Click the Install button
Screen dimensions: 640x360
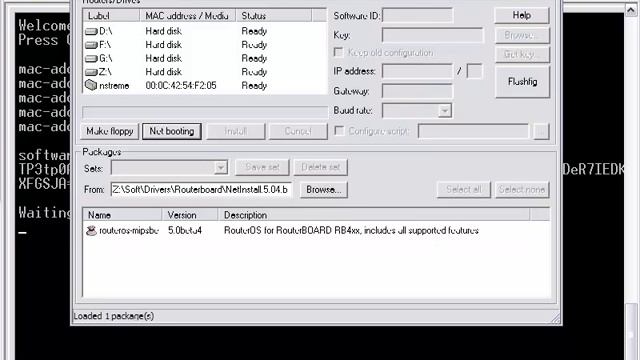(x=236, y=131)
